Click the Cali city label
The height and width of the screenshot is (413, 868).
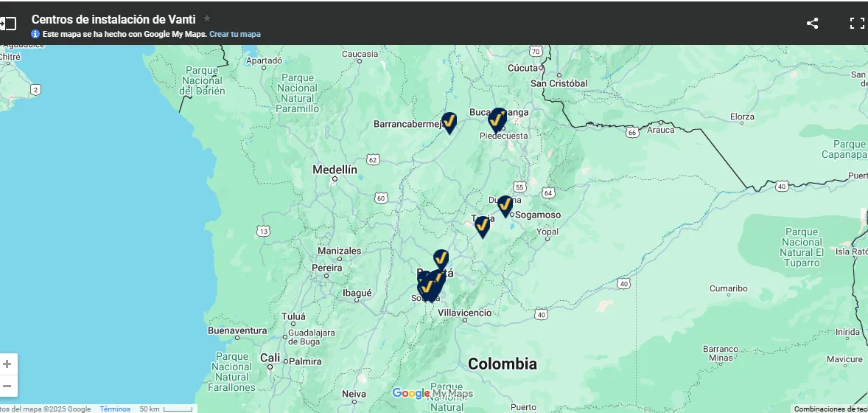[x=270, y=358]
